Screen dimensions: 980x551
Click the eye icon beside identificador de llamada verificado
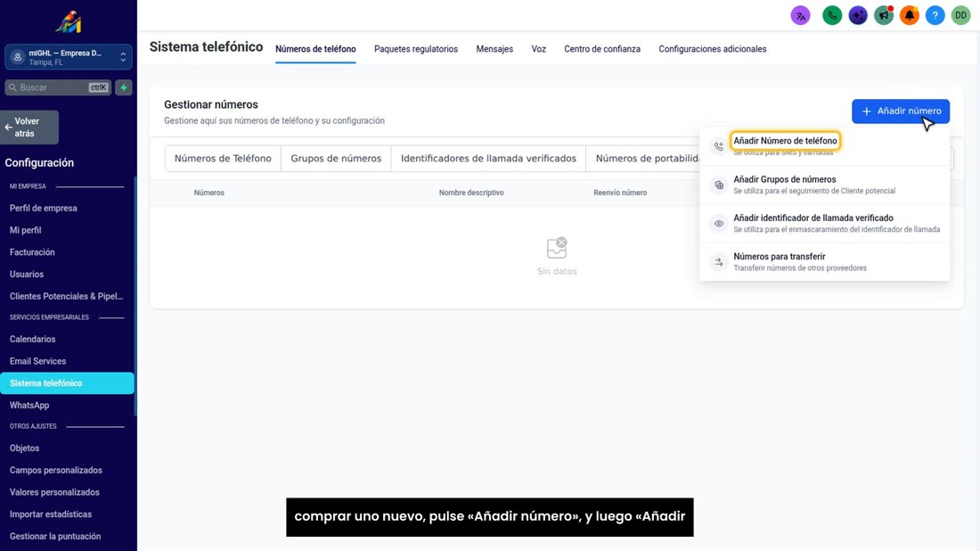click(x=719, y=223)
